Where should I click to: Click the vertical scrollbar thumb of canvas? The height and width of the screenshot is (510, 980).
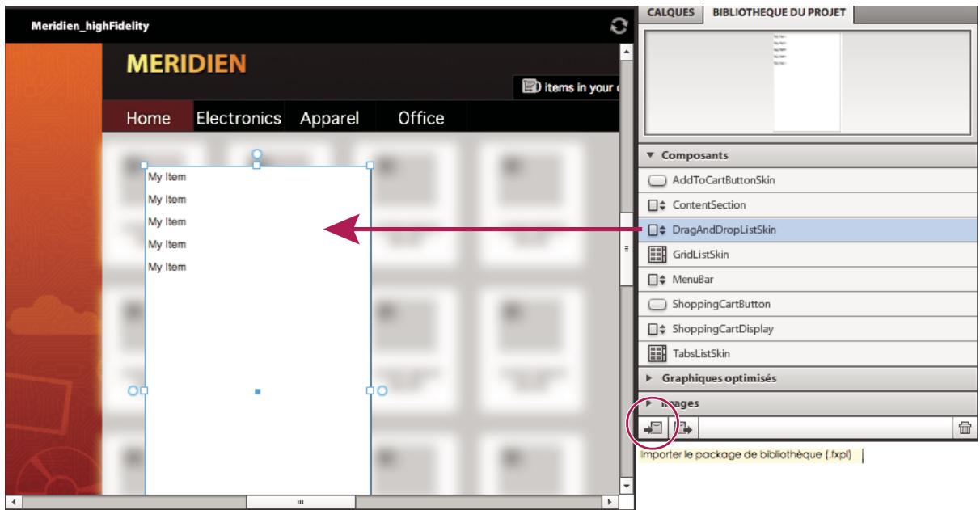[626, 249]
